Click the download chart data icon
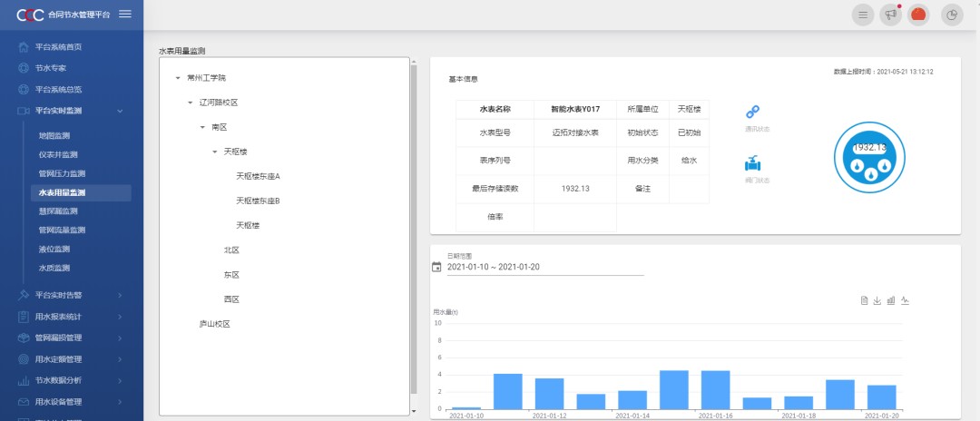 (877, 300)
